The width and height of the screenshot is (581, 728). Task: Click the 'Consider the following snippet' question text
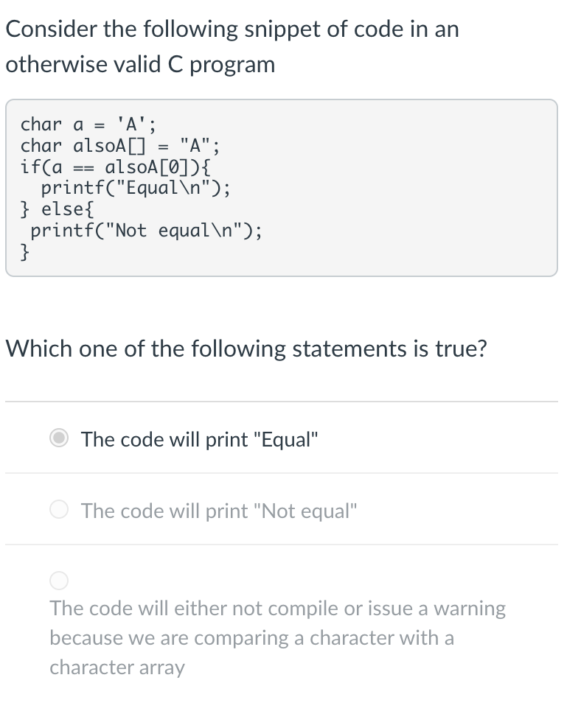pyautogui.click(x=232, y=29)
